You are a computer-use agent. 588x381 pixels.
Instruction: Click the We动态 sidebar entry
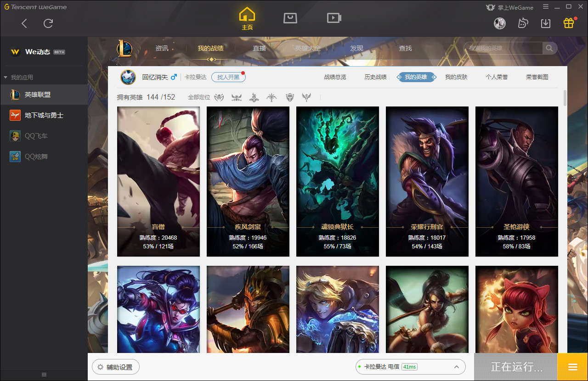pos(44,52)
